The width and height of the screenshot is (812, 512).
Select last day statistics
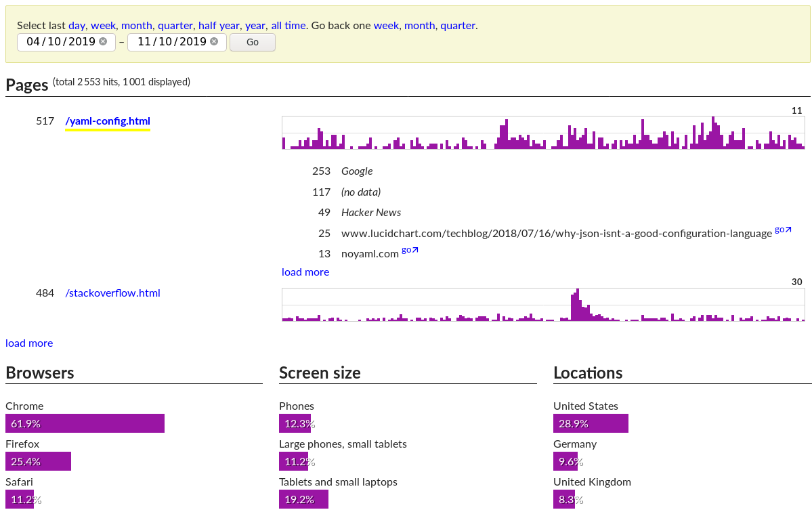pos(76,25)
